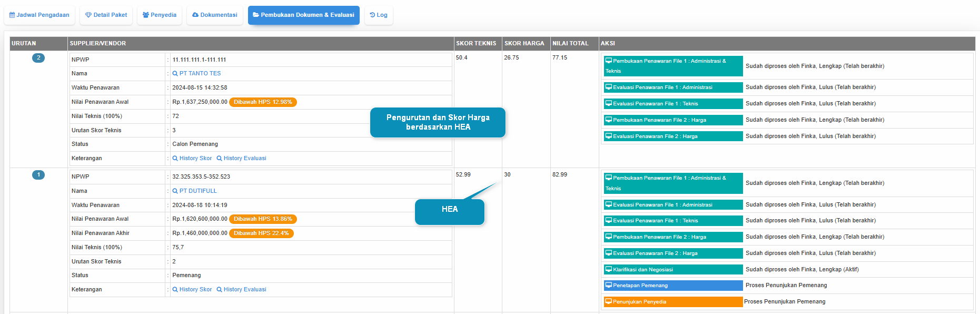Click the blue Penetapan Pemenang button
The height and width of the screenshot is (314, 980).
[x=673, y=286]
